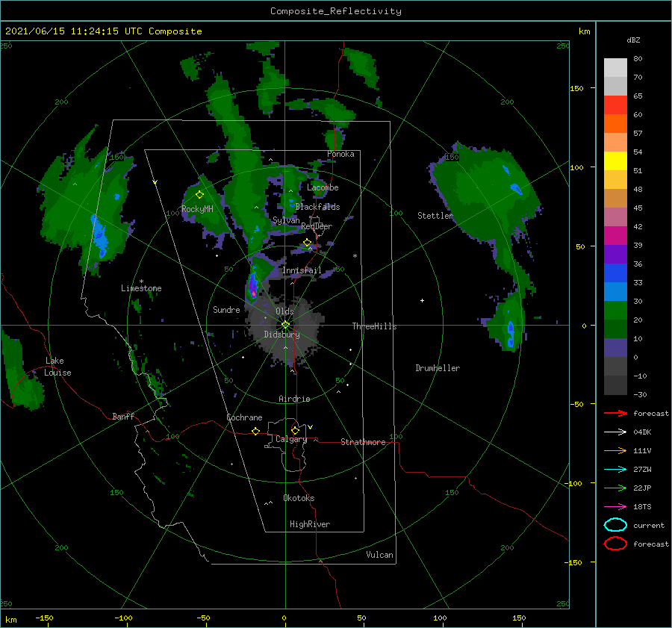Select the red 60-65 dBZ swatch

(x=615, y=105)
